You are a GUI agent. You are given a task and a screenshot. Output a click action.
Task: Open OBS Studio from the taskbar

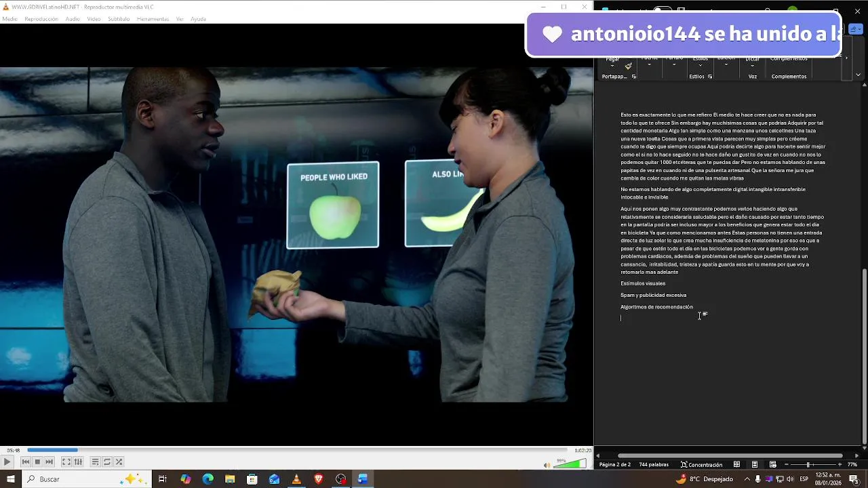coord(340,479)
